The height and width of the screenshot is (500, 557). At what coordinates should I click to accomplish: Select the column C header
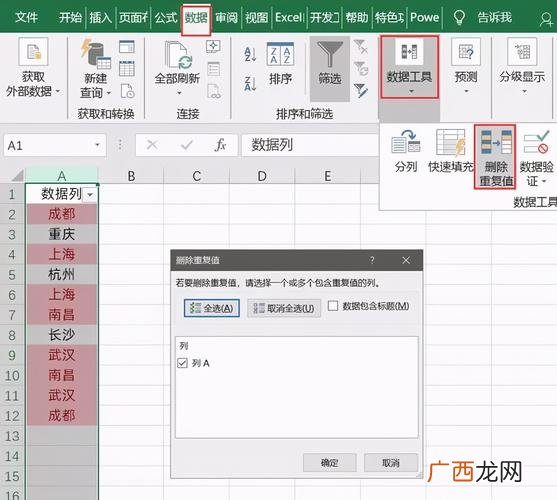(196, 175)
